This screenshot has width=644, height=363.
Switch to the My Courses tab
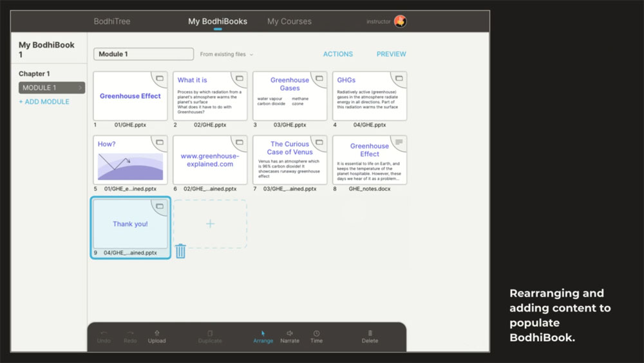coord(289,21)
